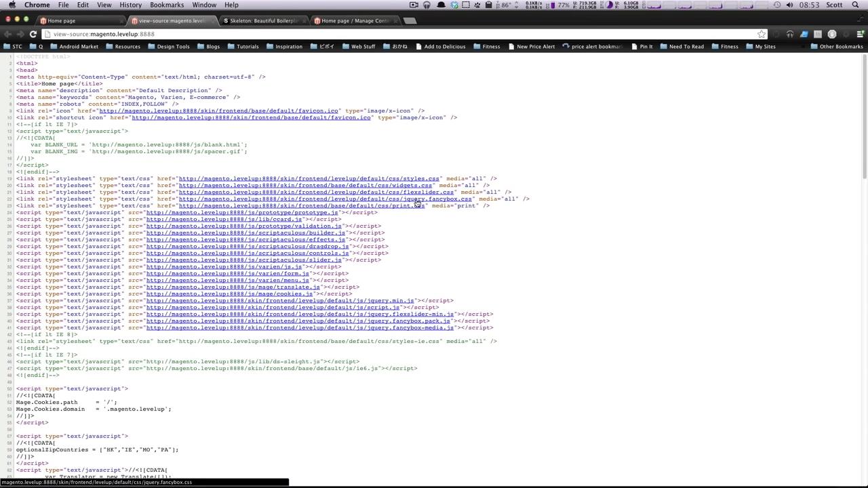Open Spotlight search magnifier
Screen dimensions: 868x488
coord(855,5)
